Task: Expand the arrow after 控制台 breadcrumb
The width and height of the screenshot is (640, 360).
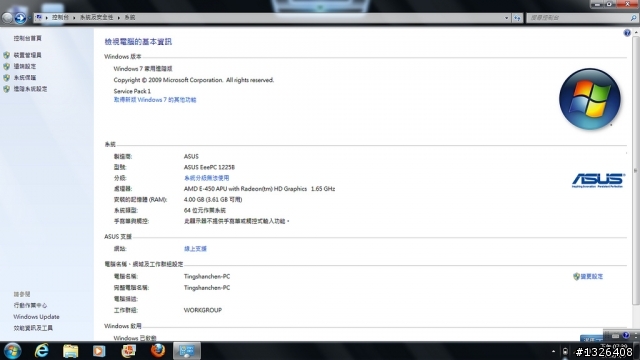Action: point(74,18)
